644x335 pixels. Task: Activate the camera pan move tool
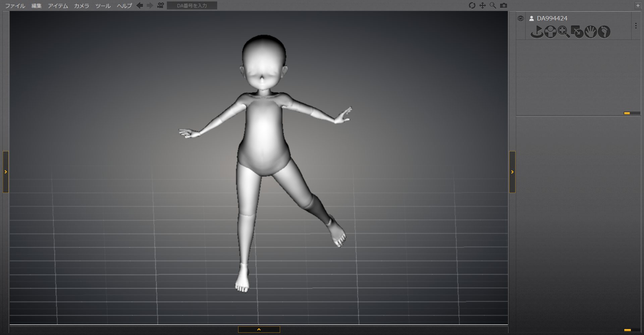point(482,6)
